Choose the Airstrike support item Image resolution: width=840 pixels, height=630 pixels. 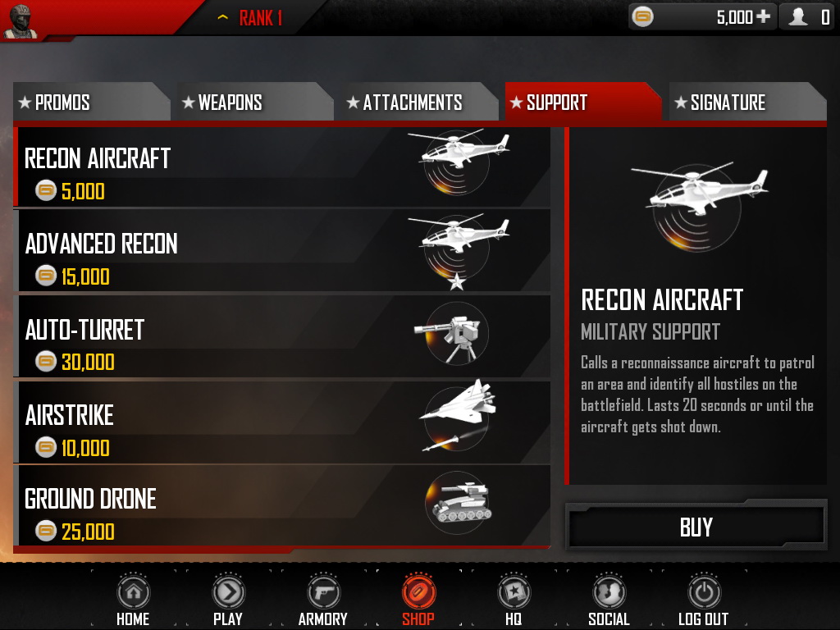(282, 422)
